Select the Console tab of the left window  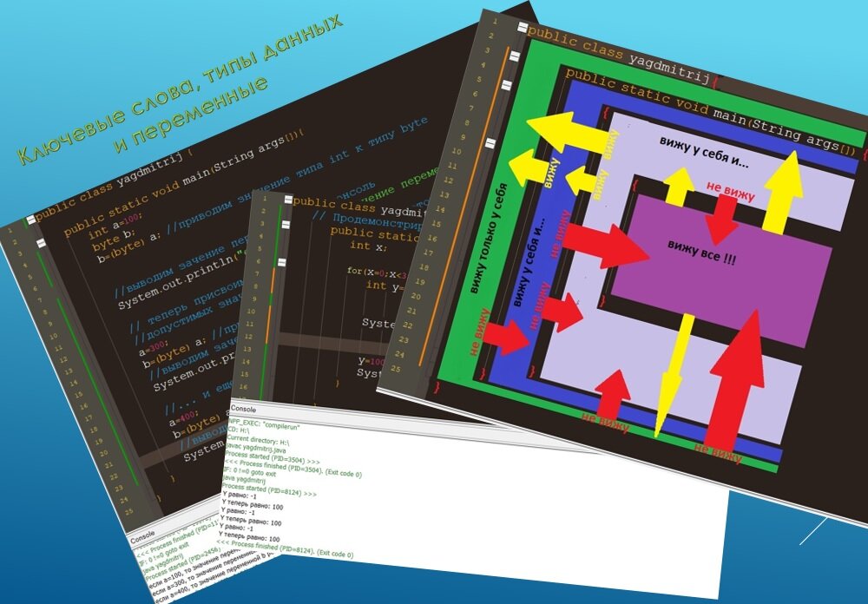(x=142, y=537)
